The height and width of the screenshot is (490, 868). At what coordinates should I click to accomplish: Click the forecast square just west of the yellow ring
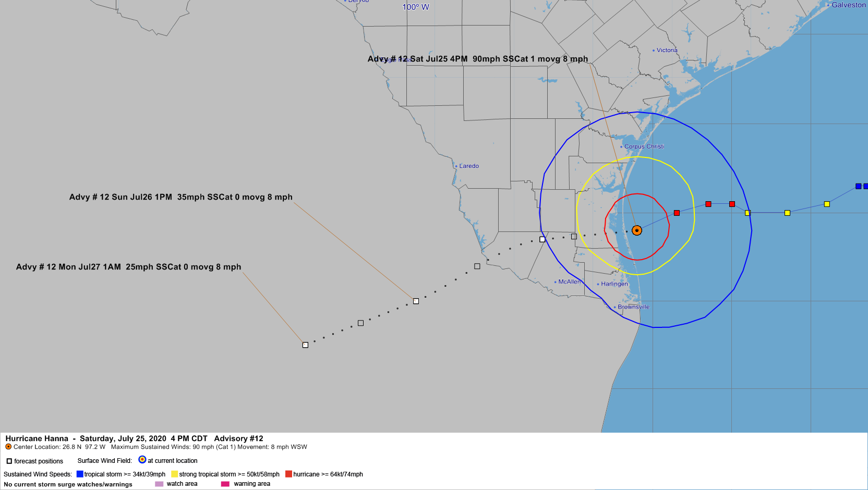coord(574,237)
